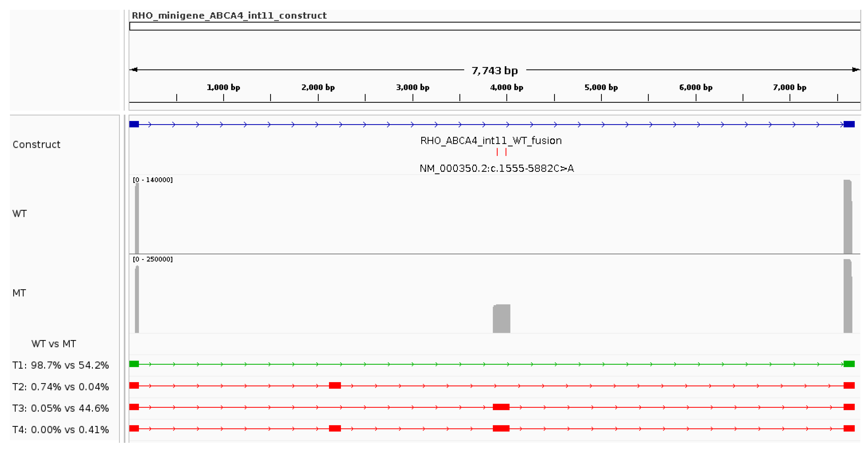
Task: Select the Construct track name
Action: coord(36,144)
